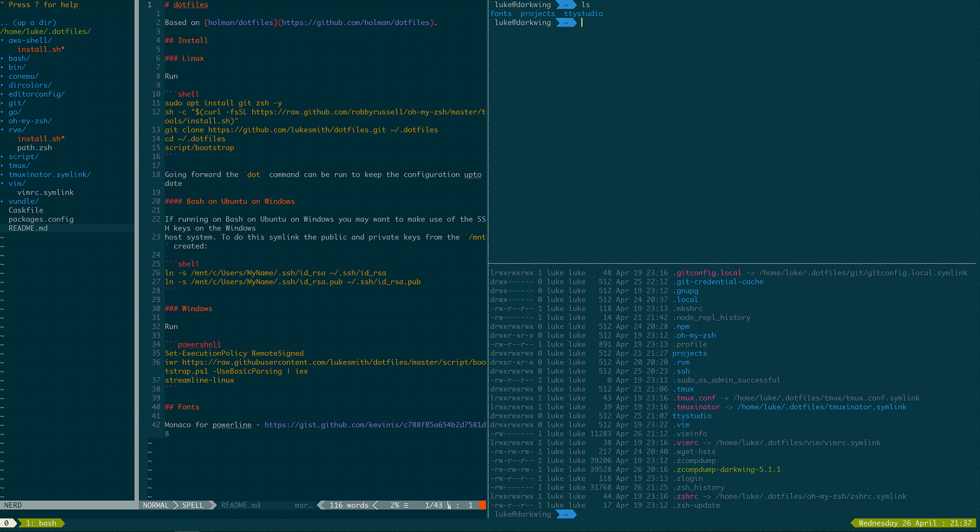Click the ### Windows heading
980x532 pixels.
(188, 308)
